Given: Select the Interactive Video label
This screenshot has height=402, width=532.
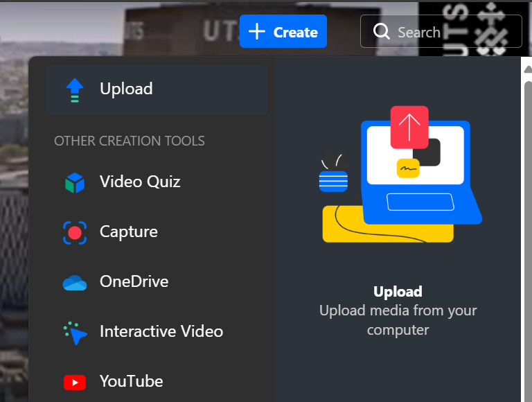Looking at the screenshot, I should click(161, 331).
